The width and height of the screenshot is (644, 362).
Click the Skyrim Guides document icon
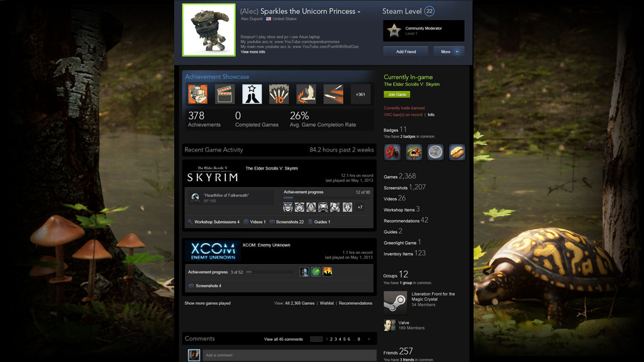[311, 222]
